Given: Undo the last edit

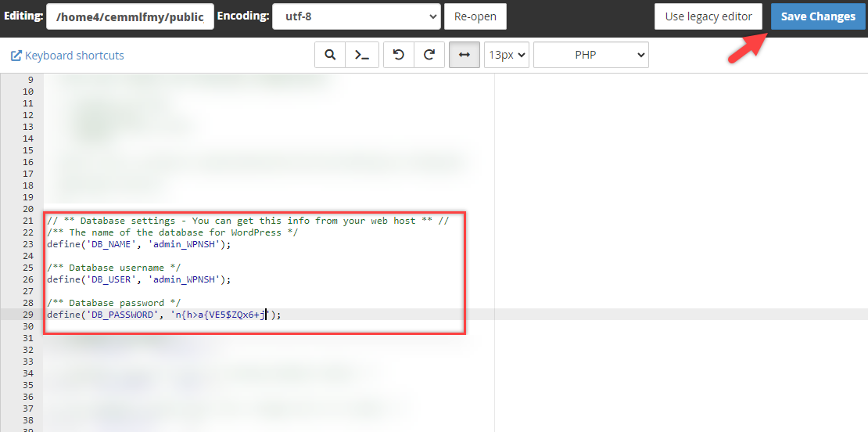Looking at the screenshot, I should (x=399, y=55).
